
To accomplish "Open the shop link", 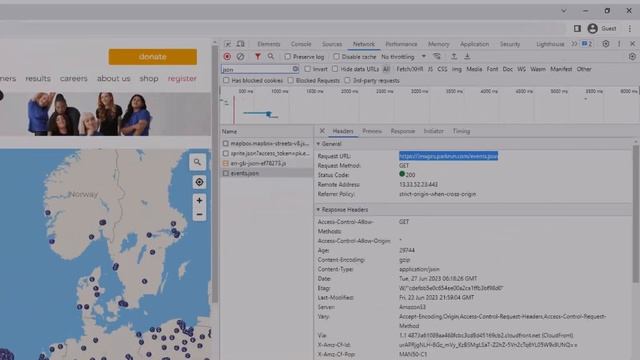I will pos(149,78).
